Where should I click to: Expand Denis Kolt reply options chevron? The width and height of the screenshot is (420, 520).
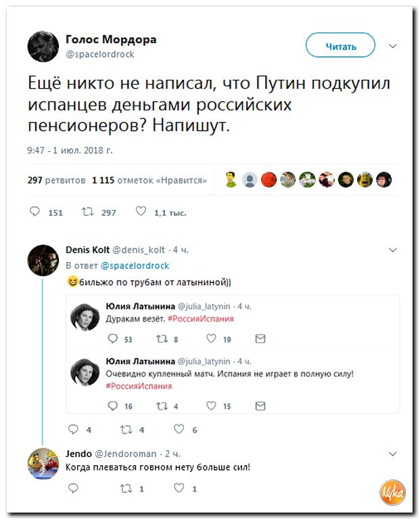pyautogui.click(x=393, y=250)
